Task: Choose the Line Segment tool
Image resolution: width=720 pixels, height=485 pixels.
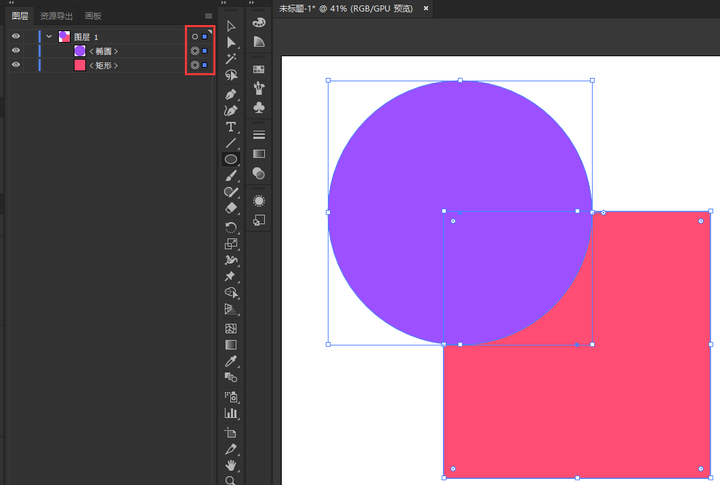Action: [x=231, y=143]
